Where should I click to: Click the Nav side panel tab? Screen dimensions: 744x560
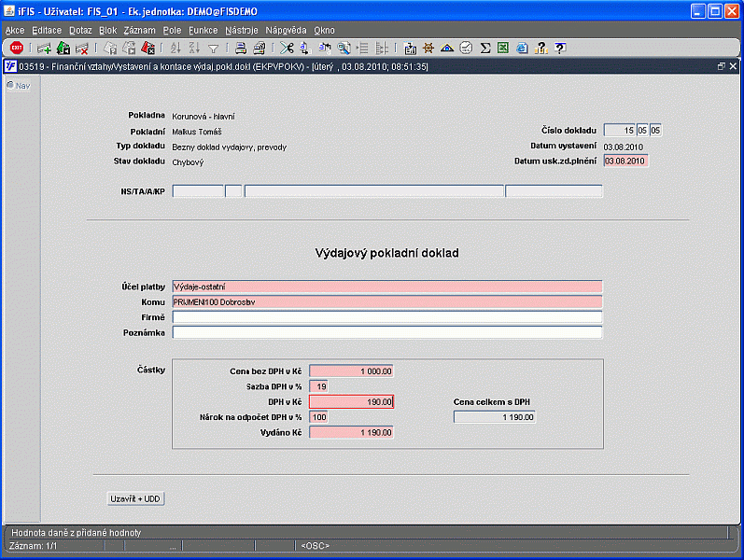pyautogui.click(x=19, y=86)
